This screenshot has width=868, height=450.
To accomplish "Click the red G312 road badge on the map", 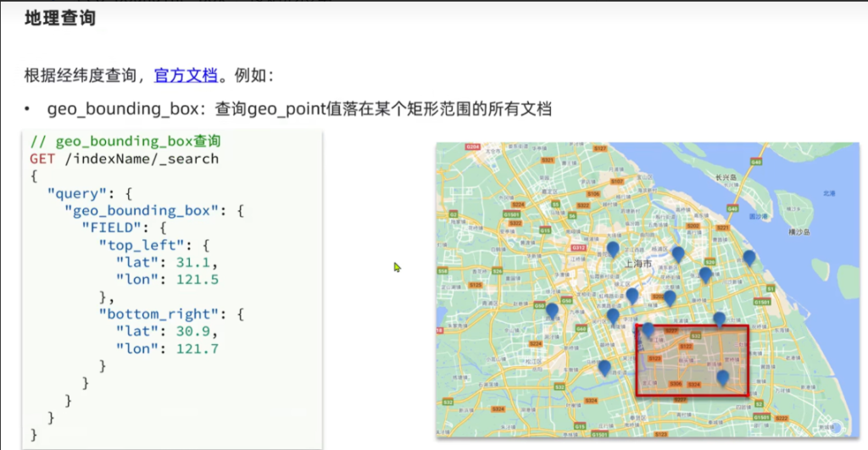I will 579,247.
